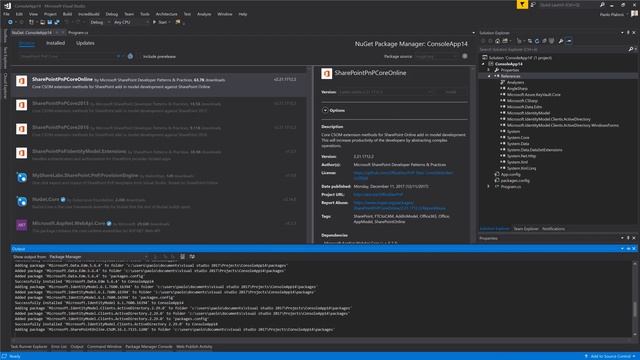Click the Navigate Backward toolbar icon
Viewport: 640px width, 360px height.
tap(10, 22)
